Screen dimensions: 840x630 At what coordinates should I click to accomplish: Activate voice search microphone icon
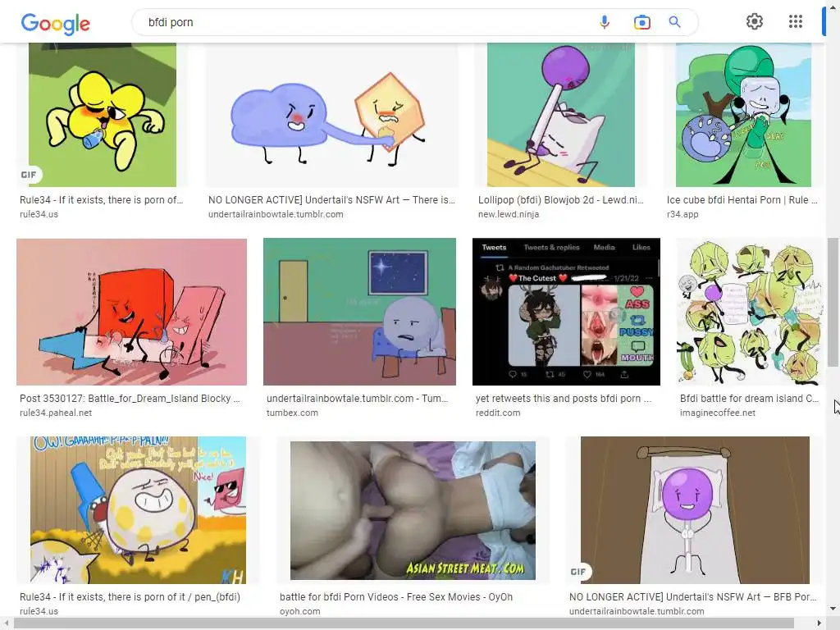point(605,22)
